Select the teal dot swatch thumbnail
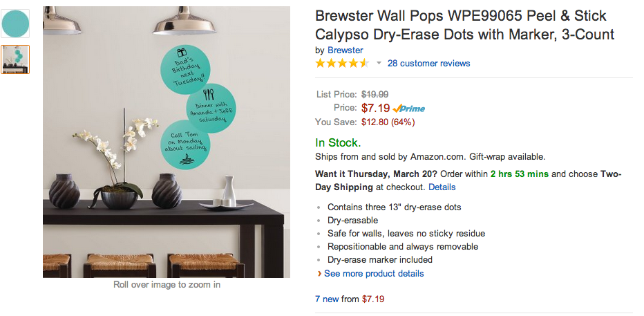 point(15,24)
